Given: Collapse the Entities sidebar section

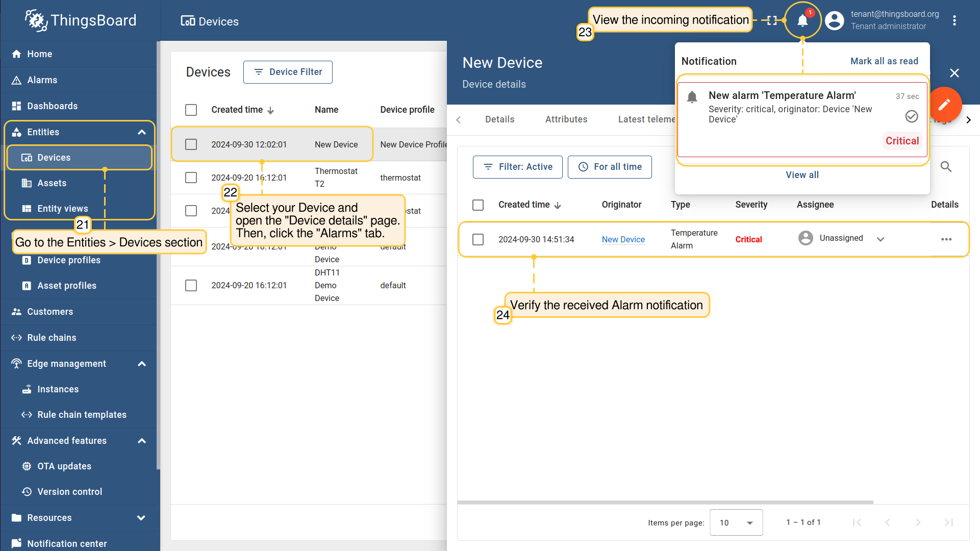Looking at the screenshot, I should coord(142,132).
